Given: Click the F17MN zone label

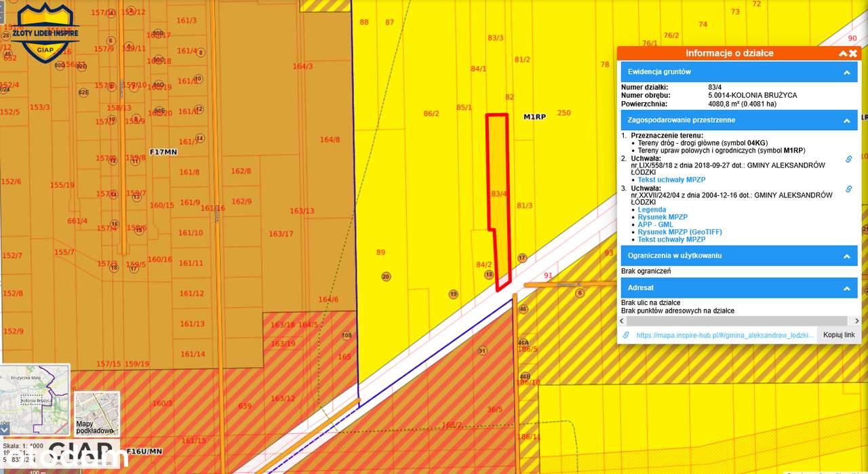Looking at the screenshot, I should (x=163, y=152).
